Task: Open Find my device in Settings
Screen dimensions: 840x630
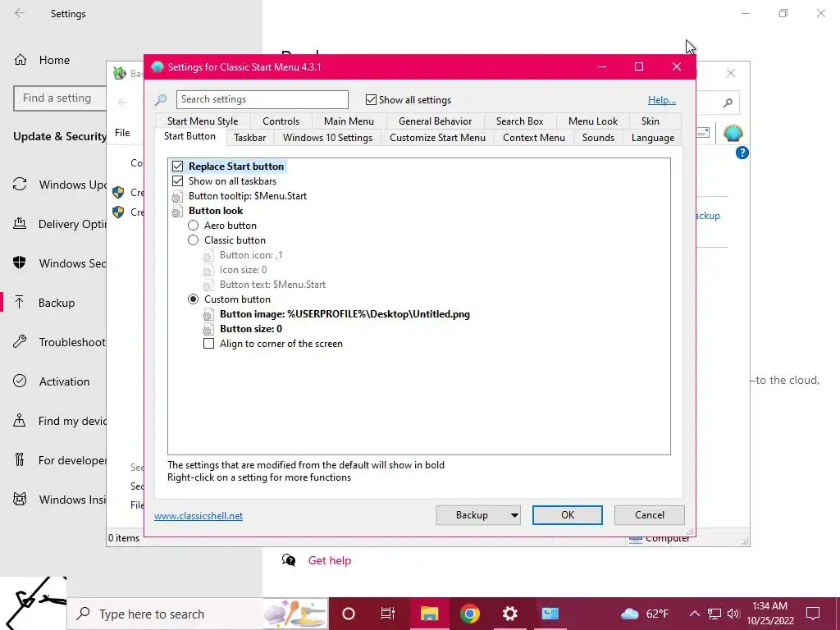Action: pos(60,421)
